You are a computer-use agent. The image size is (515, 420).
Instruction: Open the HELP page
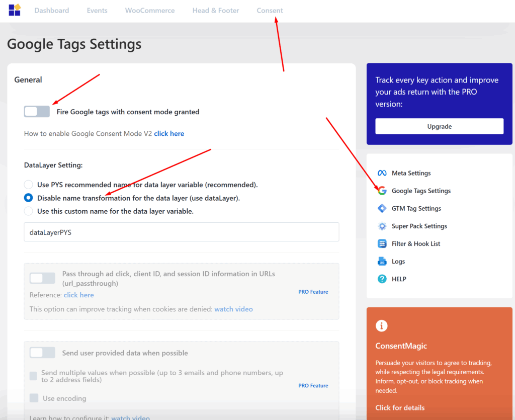[399, 279]
